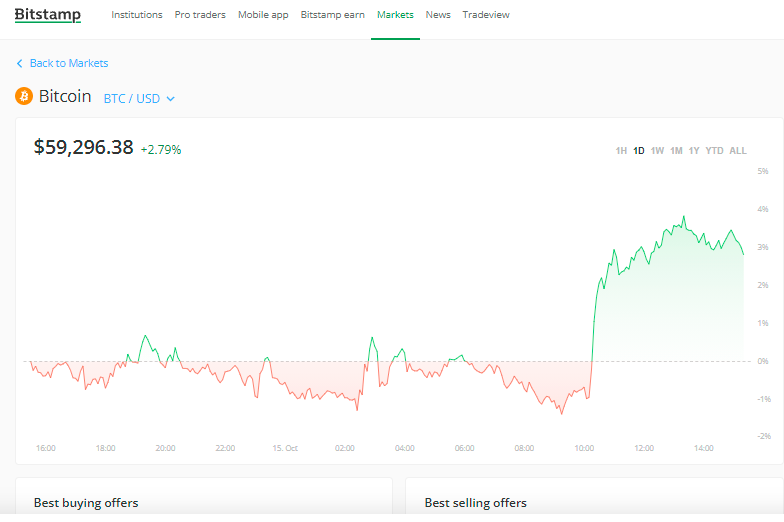This screenshot has width=784, height=522.
Task: Go to the Pro traders page
Action: pyautogui.click(x=200, y=15)
